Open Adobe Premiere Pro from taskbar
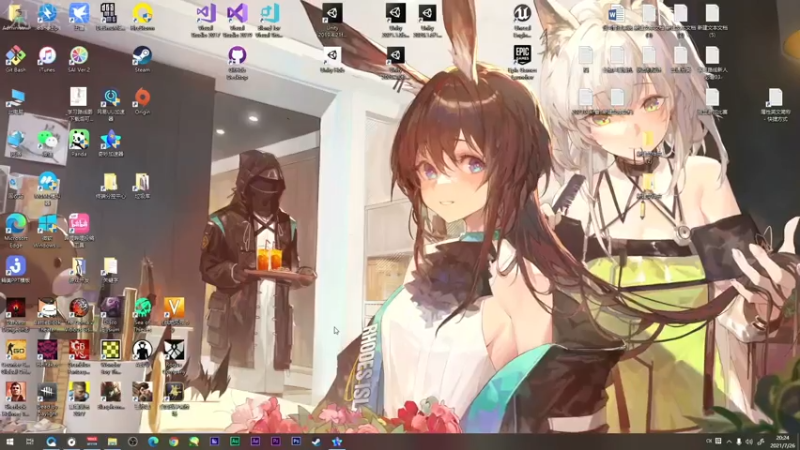 click(276, 441)
